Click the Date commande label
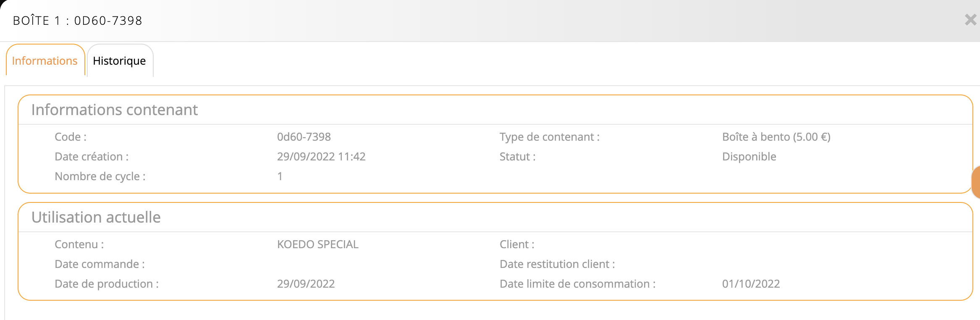The image size is (980, 320). pos(100,264)
